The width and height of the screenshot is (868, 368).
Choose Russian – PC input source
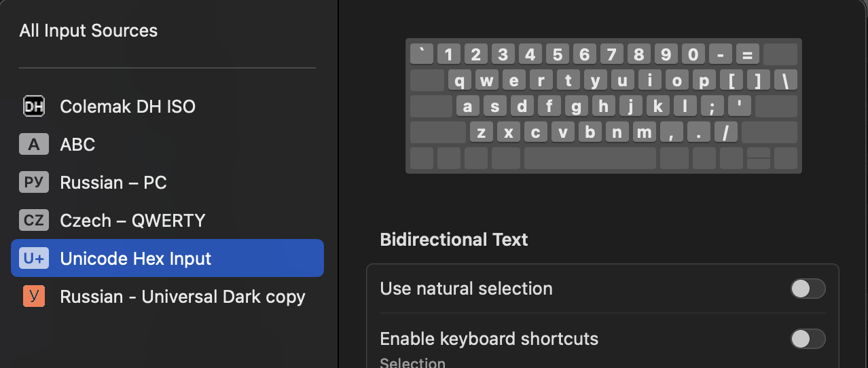(113, 183)
